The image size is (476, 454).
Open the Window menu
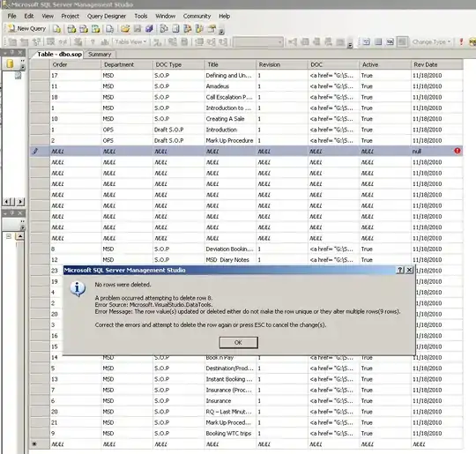coord(166,16)
